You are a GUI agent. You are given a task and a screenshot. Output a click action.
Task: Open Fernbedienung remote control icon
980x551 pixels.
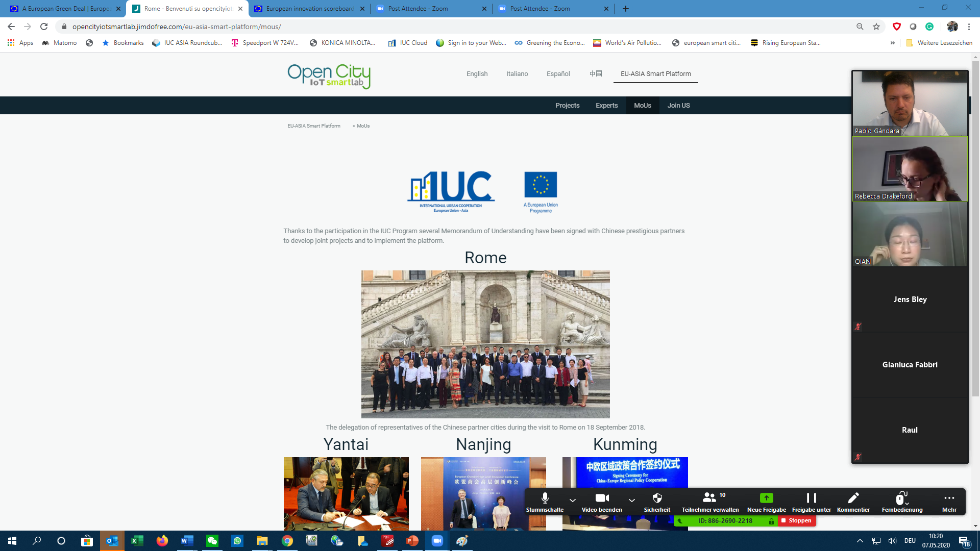[901, 498]
